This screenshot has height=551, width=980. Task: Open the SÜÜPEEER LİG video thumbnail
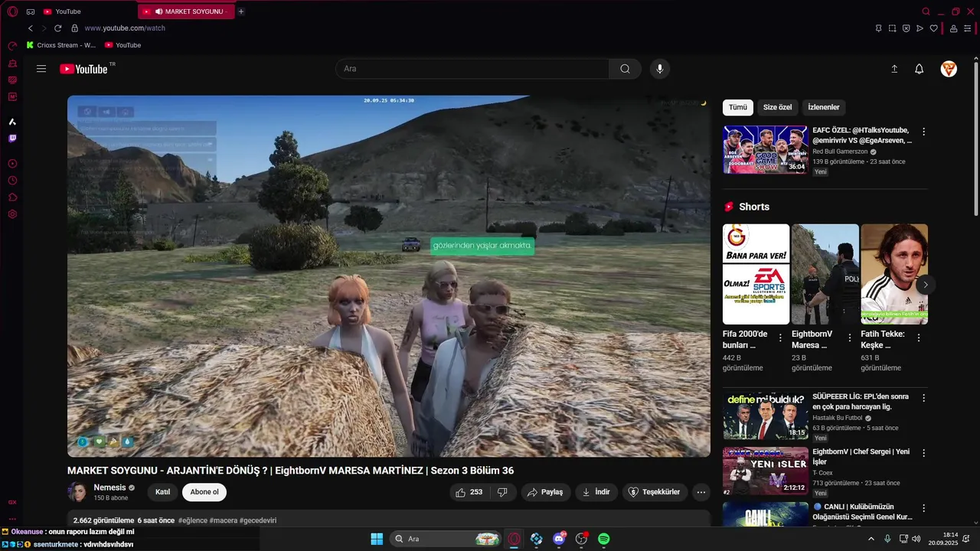click(766, 416)
